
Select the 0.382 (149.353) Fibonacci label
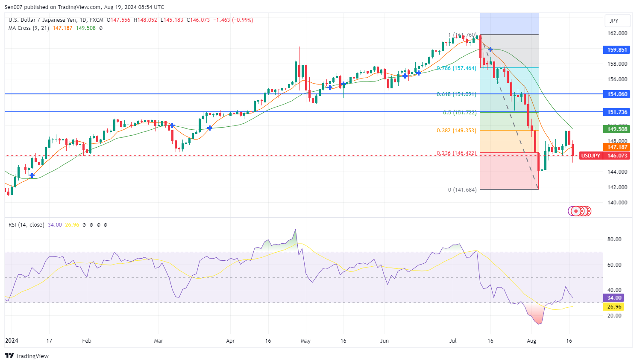point(456,131)
